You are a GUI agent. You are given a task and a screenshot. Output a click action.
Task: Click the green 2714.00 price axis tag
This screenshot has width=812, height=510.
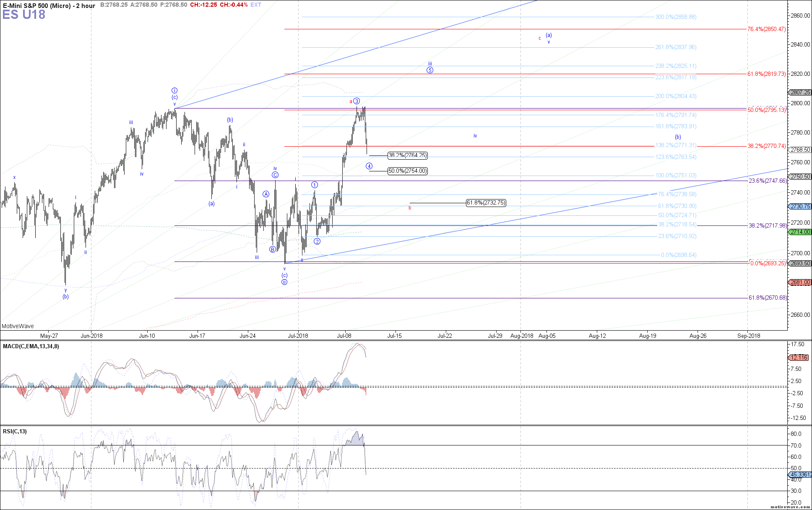click(x=800, y=232)
